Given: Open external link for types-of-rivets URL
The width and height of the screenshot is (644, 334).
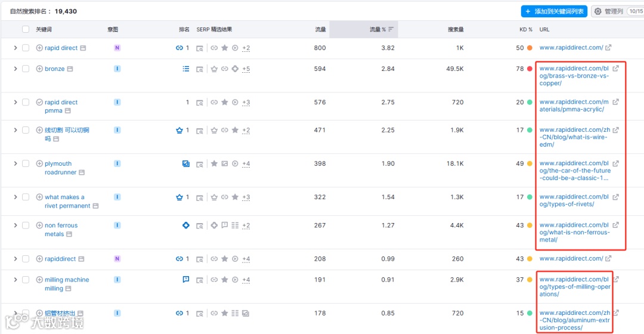Looking at the screenshot, I should [615, 197].
